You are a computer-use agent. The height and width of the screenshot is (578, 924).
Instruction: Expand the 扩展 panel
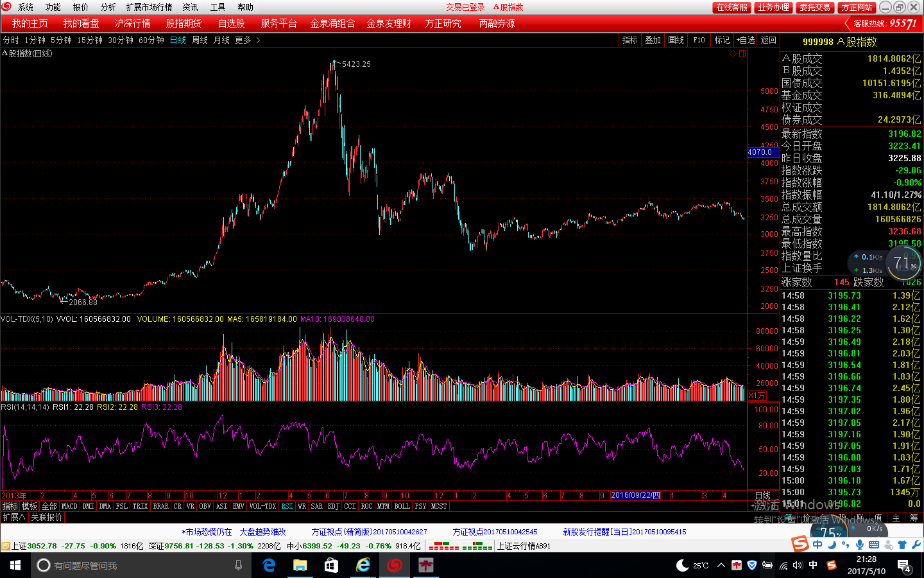13,517
